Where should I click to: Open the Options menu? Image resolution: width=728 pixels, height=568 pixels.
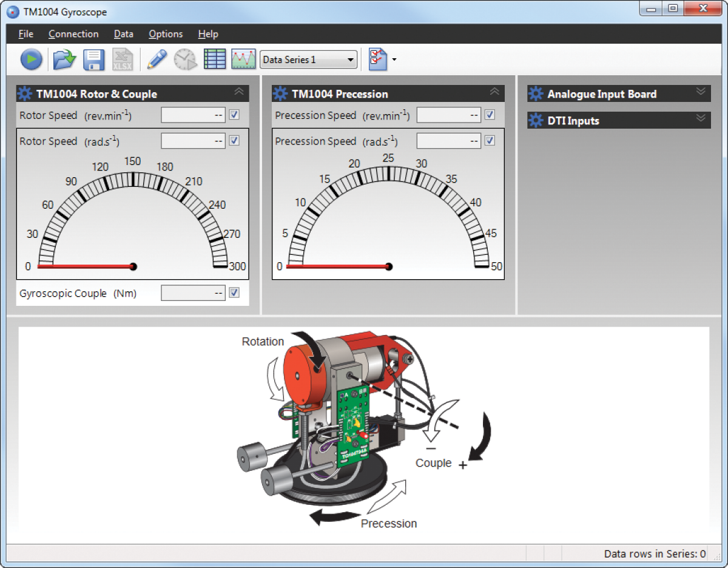click(x=166, y=34)
